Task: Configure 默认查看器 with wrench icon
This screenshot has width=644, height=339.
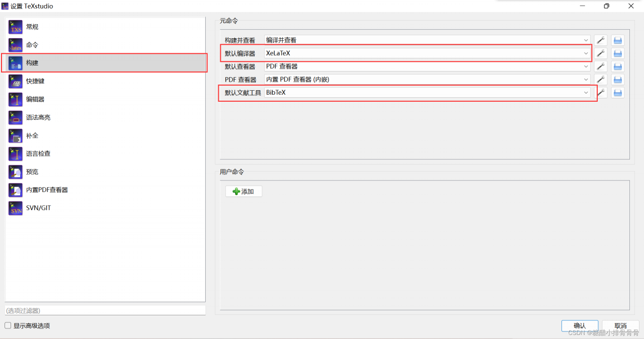Action: pyautogui.click(x=601, y=66)
